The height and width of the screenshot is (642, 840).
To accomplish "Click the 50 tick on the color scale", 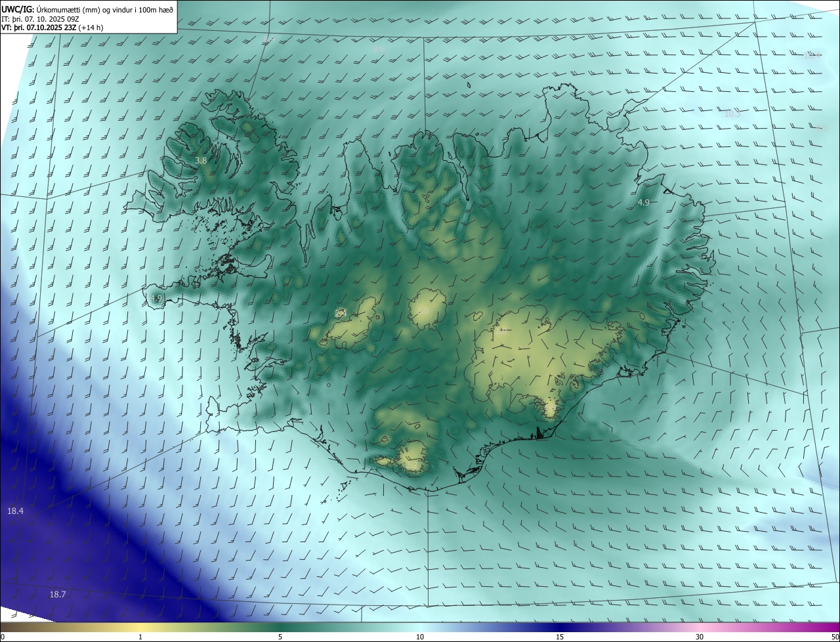I will 835,637.
